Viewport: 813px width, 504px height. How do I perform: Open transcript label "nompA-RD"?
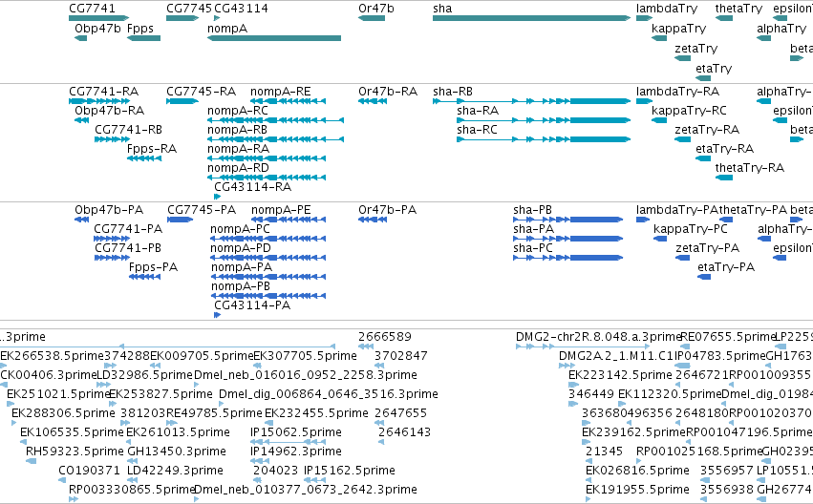[x=238, y=168]
